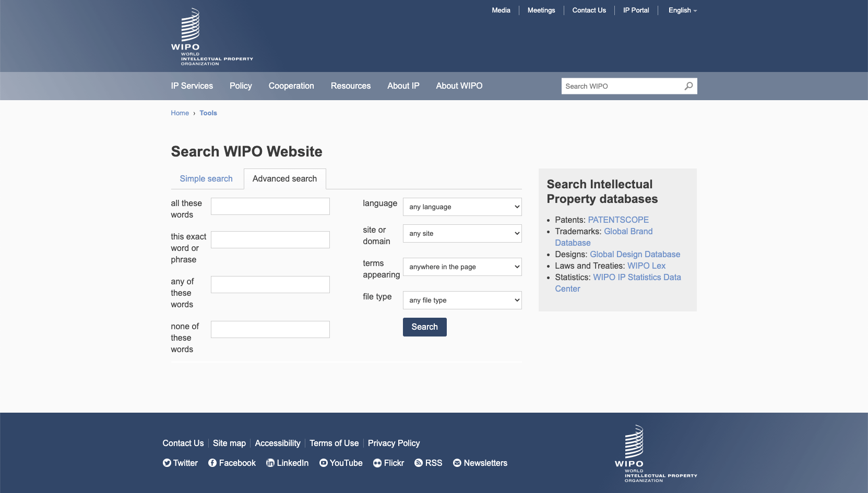Click the exact word or phrase field
This screenshot has width=868, height=493.
(x=270, y=239)
